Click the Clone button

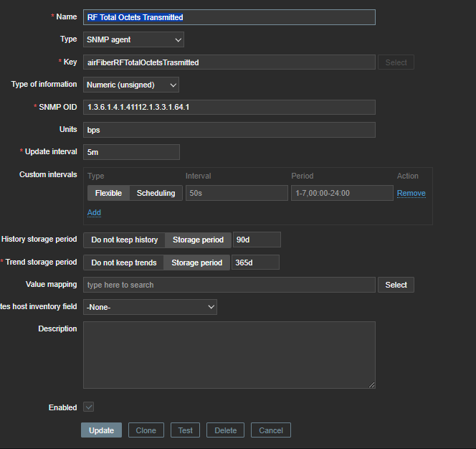tap(146, 430)
